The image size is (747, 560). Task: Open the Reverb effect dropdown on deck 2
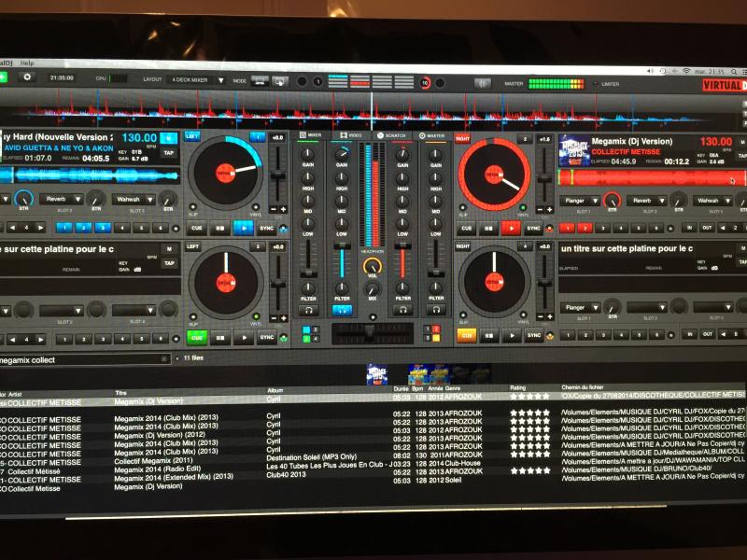click(x=647, y=201)
